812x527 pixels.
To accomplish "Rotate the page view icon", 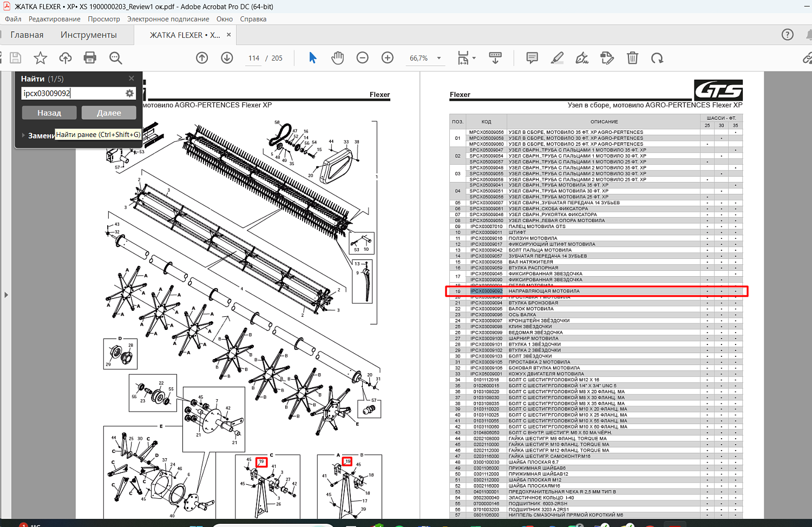I will [657, 58].
